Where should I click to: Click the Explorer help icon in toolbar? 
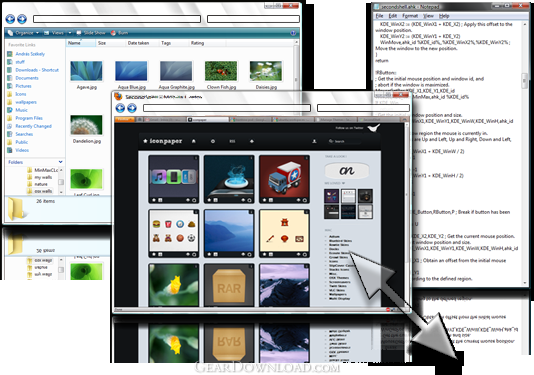[293, 33]
